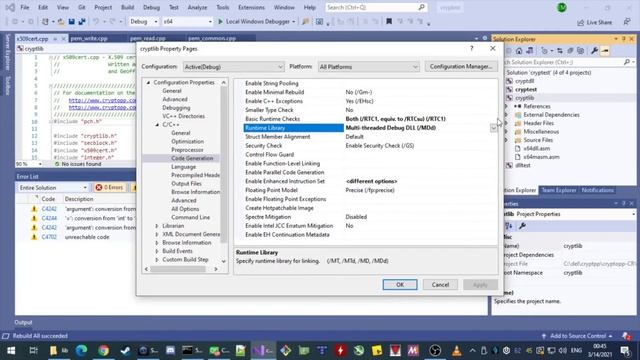Select Optimization under C/C++
This screenshot has height=360, width=640.
pyautogui.click(x=187, y=141)
